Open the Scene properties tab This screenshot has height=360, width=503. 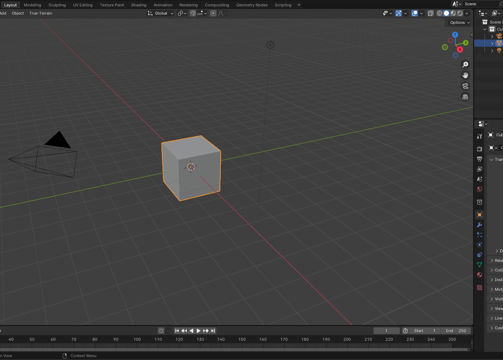tap(479, 179)
